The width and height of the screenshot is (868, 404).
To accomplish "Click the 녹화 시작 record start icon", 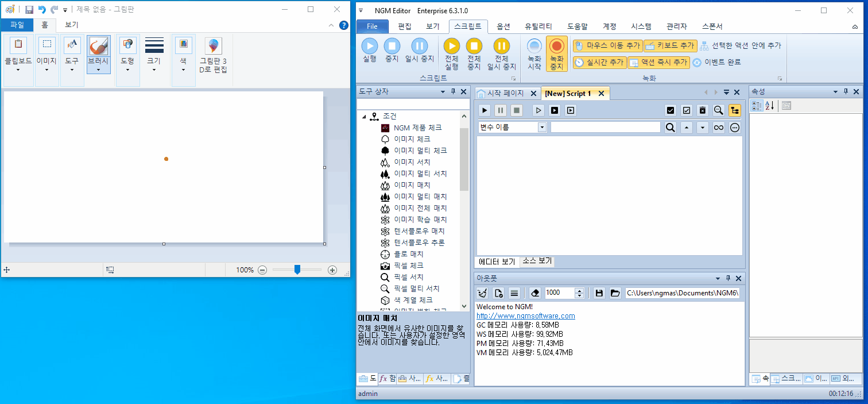I will coord(534,46).
